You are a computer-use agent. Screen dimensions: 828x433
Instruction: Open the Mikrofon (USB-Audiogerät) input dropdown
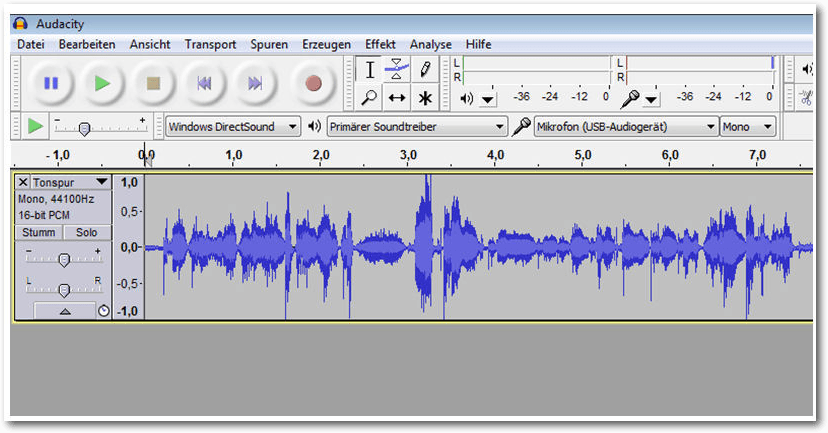point(626,127)
